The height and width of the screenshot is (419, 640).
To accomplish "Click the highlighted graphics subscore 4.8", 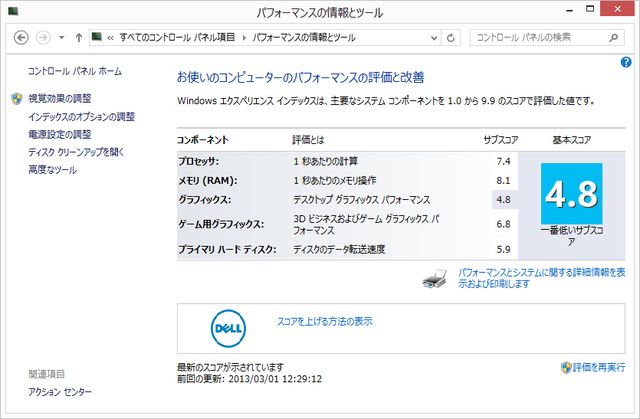I will point(504,200).
